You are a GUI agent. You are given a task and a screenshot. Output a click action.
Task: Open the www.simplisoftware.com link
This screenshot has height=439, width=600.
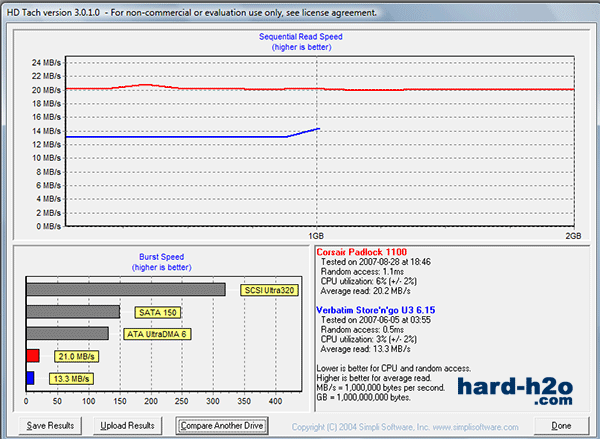point(487,426)
